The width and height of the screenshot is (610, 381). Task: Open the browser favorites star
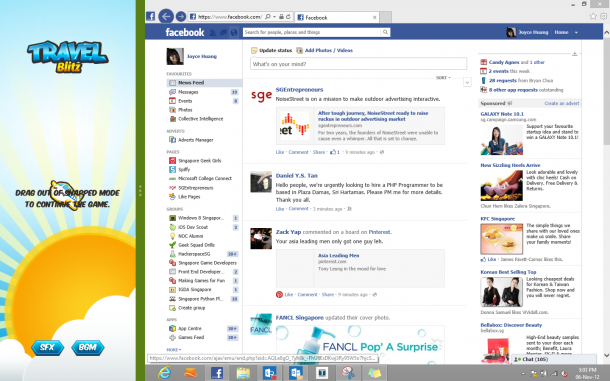(x=593, y=16)
